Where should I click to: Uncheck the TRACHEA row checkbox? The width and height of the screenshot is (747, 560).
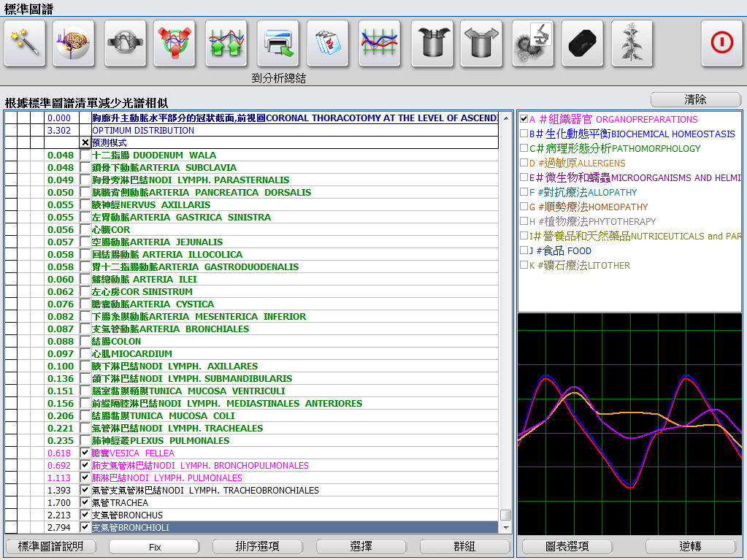click(85, 502)
